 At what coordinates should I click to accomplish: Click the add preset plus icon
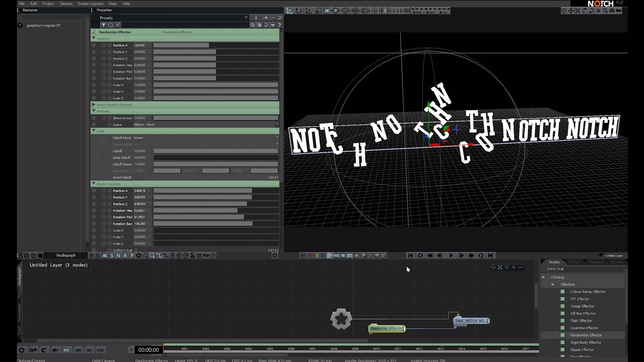[266, 18]
